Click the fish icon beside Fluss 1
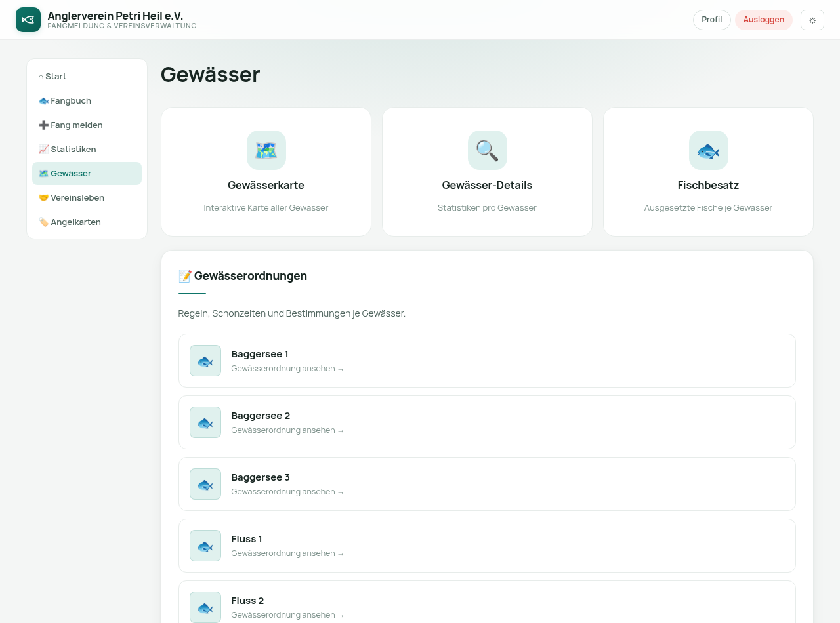The height and width of the screenshot is (623, 840). 205,546
